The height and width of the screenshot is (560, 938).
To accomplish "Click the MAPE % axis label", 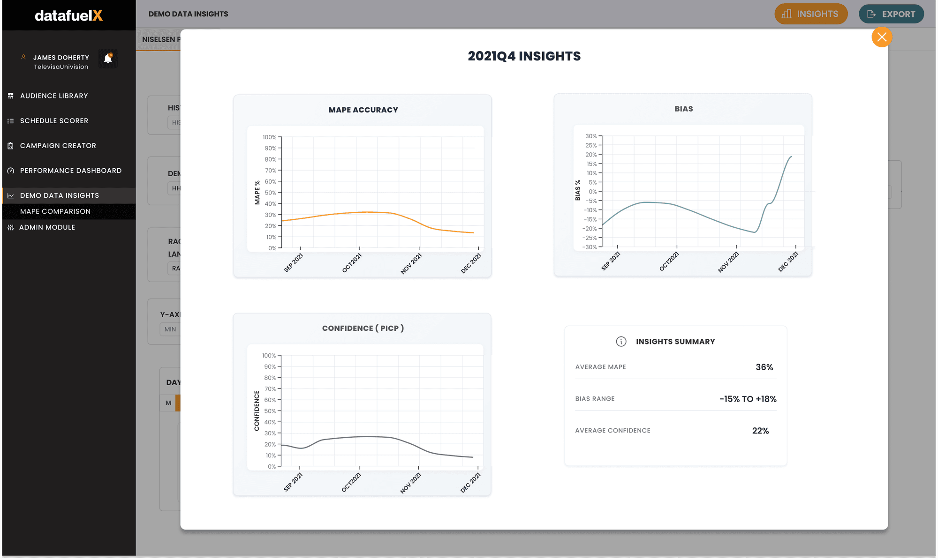I will (x=257, y=193).
